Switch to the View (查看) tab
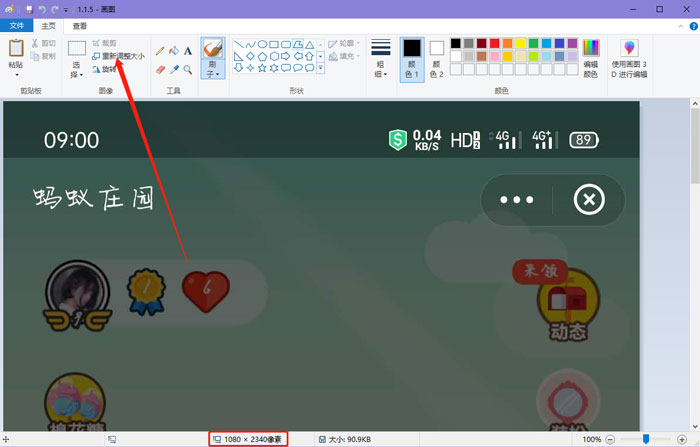Screen dimensions: 700x447 click(x=79, y=27)
